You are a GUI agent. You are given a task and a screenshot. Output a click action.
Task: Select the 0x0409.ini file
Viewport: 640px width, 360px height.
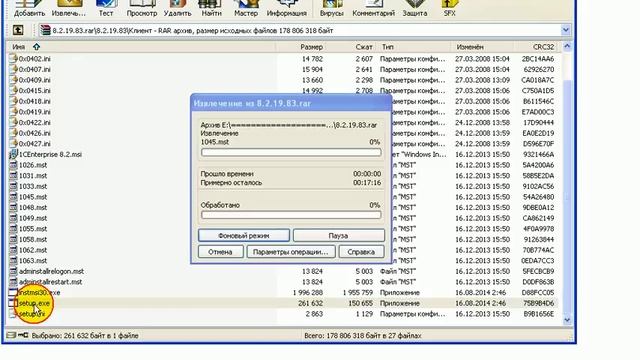point(35,80)
